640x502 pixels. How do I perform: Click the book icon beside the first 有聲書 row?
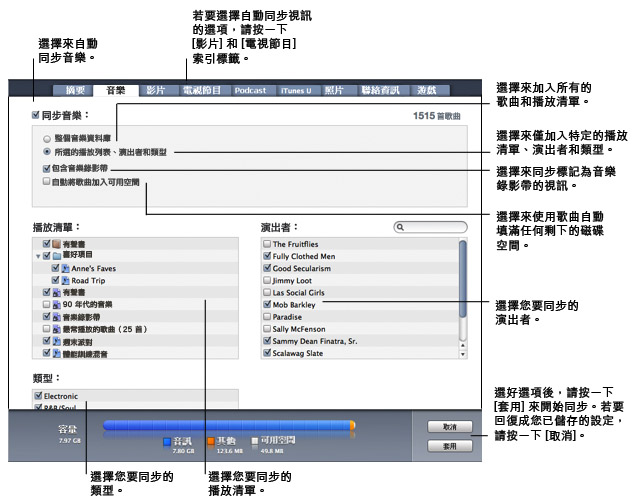tap(57, 244)
